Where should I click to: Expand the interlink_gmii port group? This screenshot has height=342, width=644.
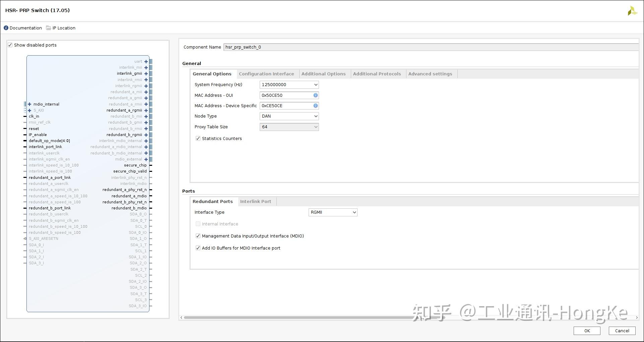(x=146, y=73)
